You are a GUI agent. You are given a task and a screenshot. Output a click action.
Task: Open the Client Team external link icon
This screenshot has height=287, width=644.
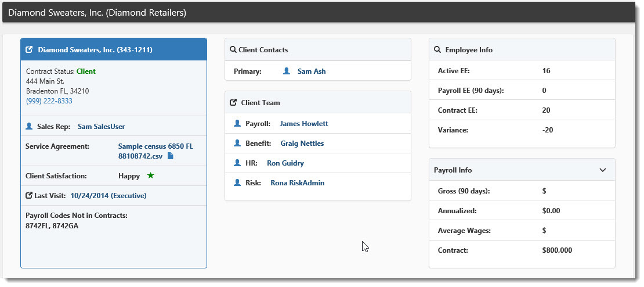click(x=233, y=102)
